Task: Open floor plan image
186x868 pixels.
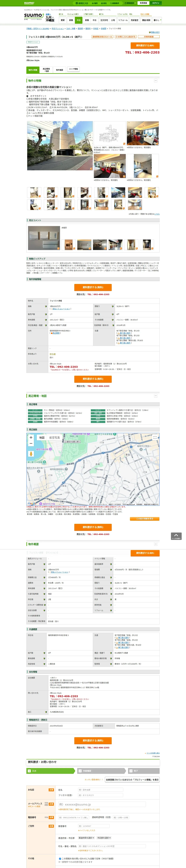Action: (x=109, y=133)
